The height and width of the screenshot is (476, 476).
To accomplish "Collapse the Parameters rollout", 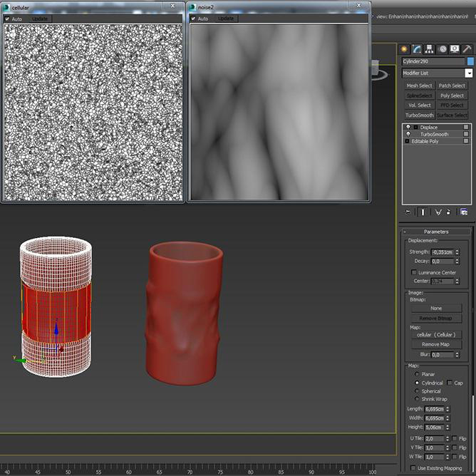I will (x=436, y=232).
